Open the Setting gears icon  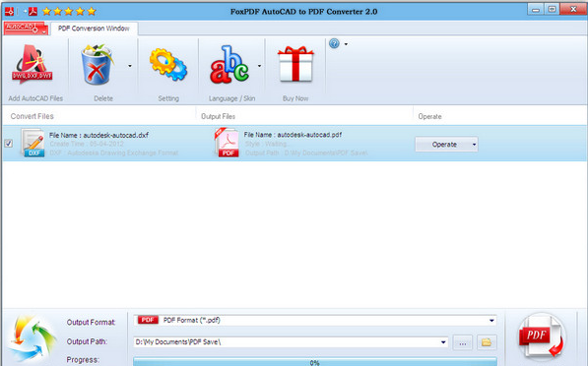click(168, 64)
